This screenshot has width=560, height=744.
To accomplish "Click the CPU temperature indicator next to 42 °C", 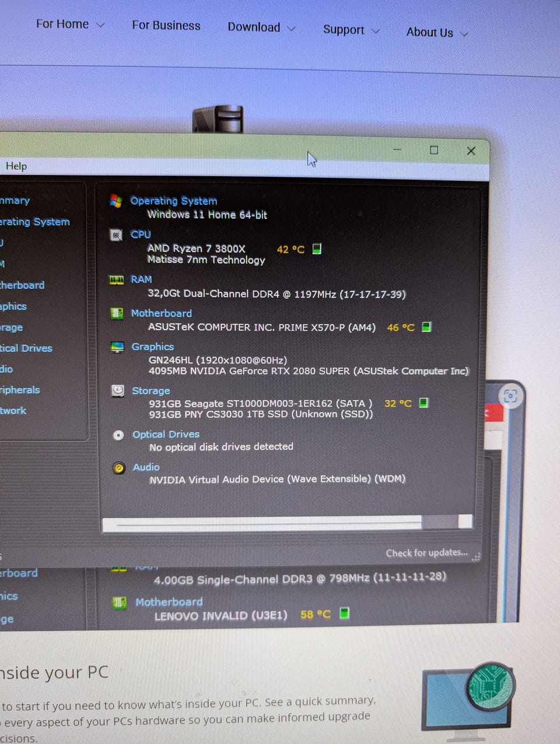I will [317, 249].
